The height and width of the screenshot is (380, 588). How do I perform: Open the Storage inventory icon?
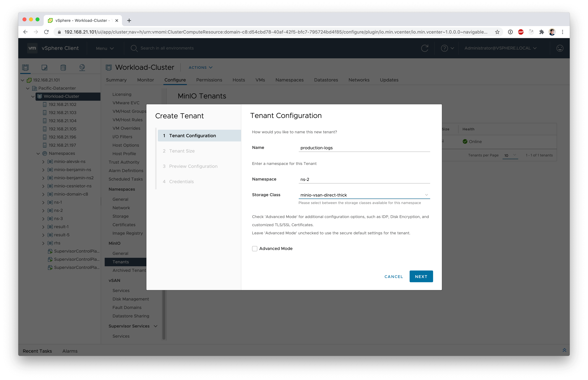63,67
